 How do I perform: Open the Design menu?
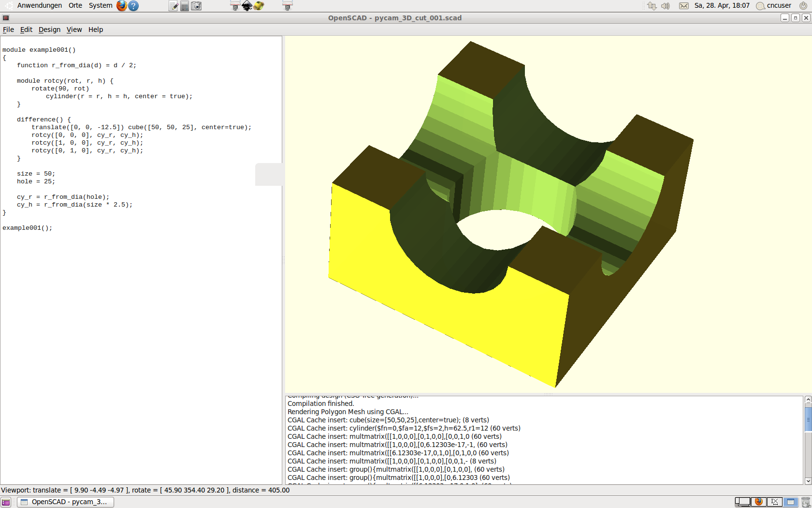tap(49, 30)
